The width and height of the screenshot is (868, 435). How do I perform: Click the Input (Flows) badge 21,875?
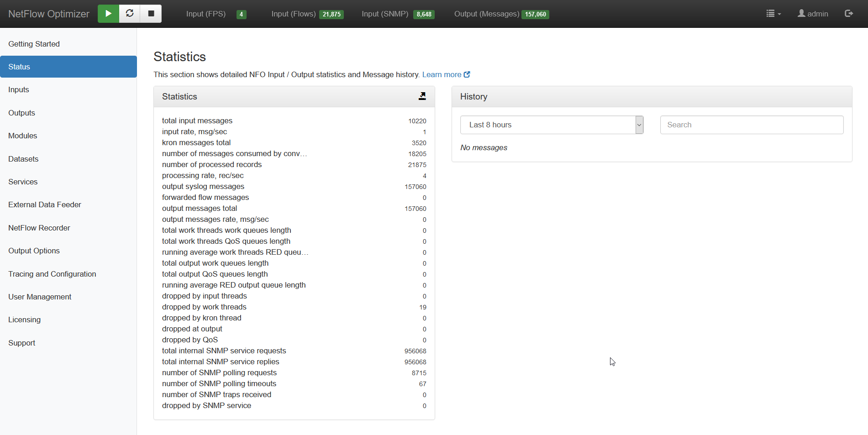(x=331, y=14)
